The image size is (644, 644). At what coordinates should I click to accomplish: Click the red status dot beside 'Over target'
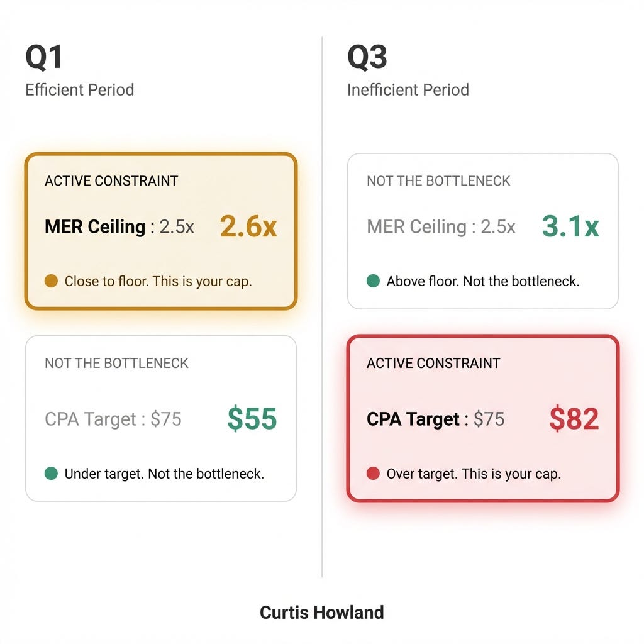(373, 473)
